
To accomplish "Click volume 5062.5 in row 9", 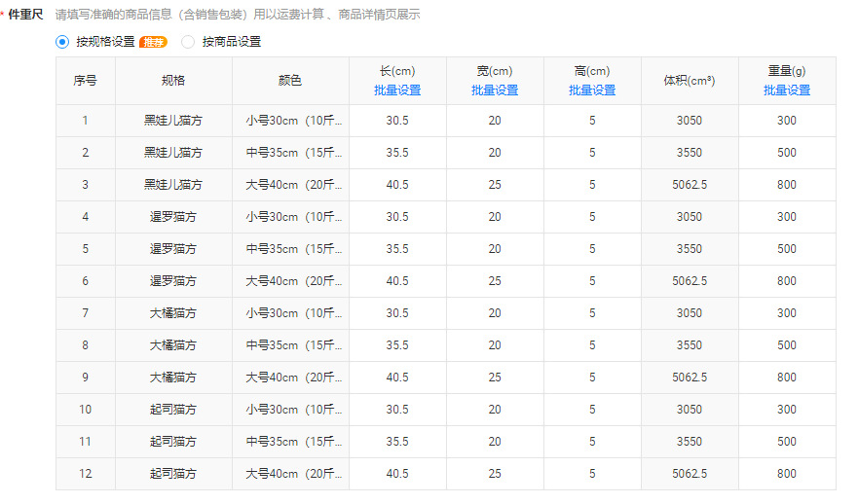I will tap(690, 378).
